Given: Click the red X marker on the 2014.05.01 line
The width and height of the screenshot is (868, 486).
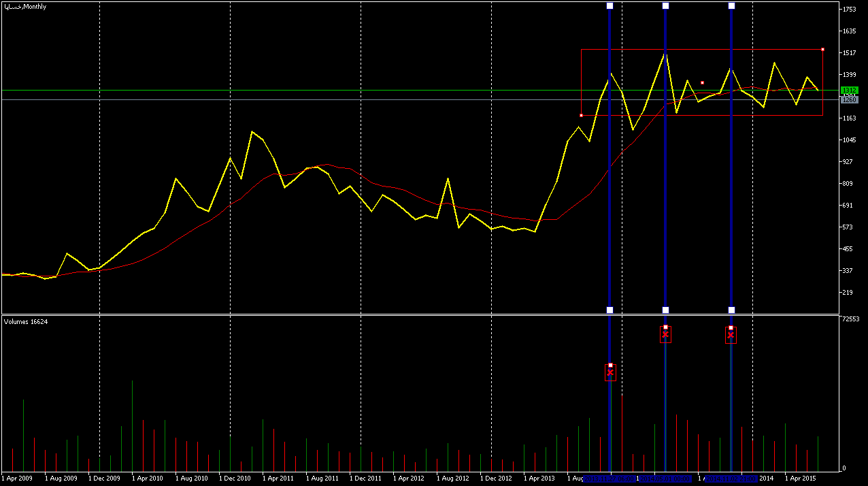Looking at the screenshot, I should pyautogui.click(x=665, y=334).
